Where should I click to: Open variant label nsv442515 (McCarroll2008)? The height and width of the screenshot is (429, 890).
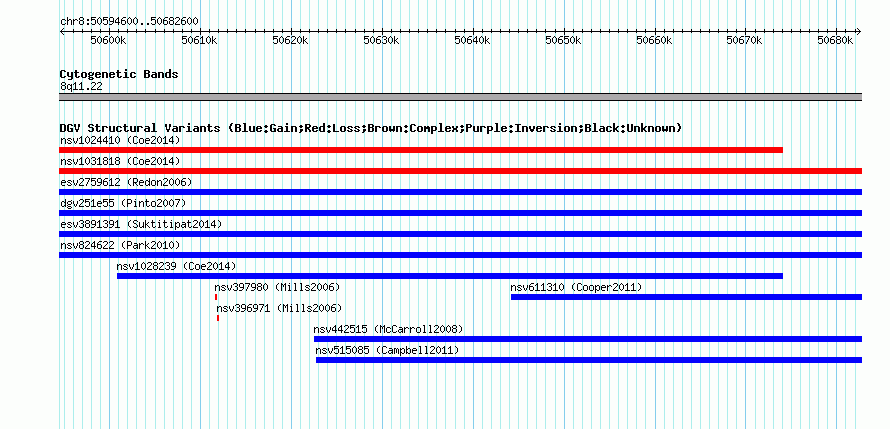[x=389, y=329]
